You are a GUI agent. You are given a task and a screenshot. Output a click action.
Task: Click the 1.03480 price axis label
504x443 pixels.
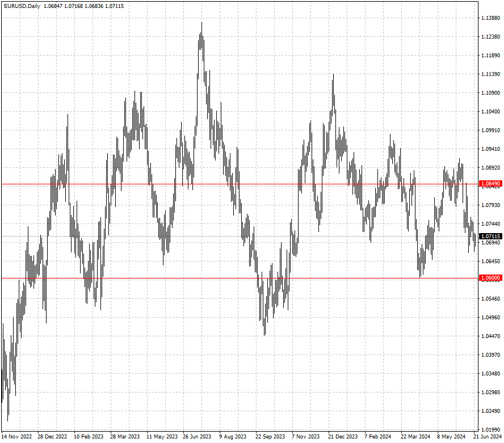point(490,373)
